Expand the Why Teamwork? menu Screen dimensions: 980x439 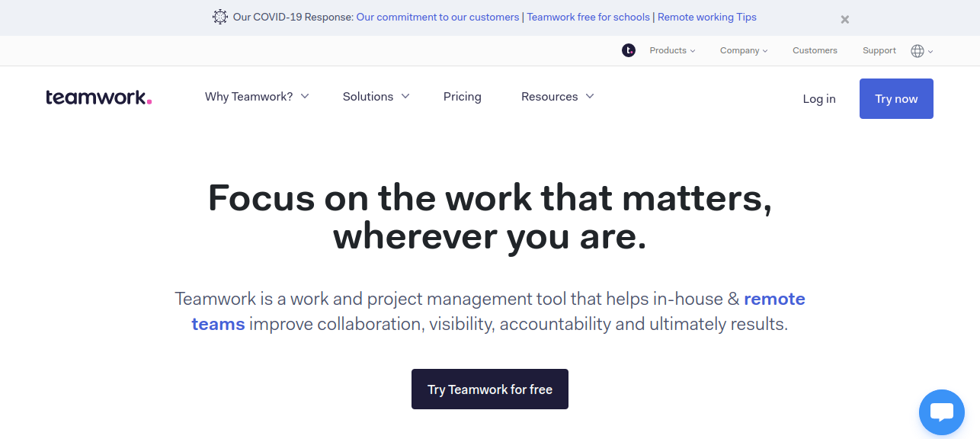(257, 97)
